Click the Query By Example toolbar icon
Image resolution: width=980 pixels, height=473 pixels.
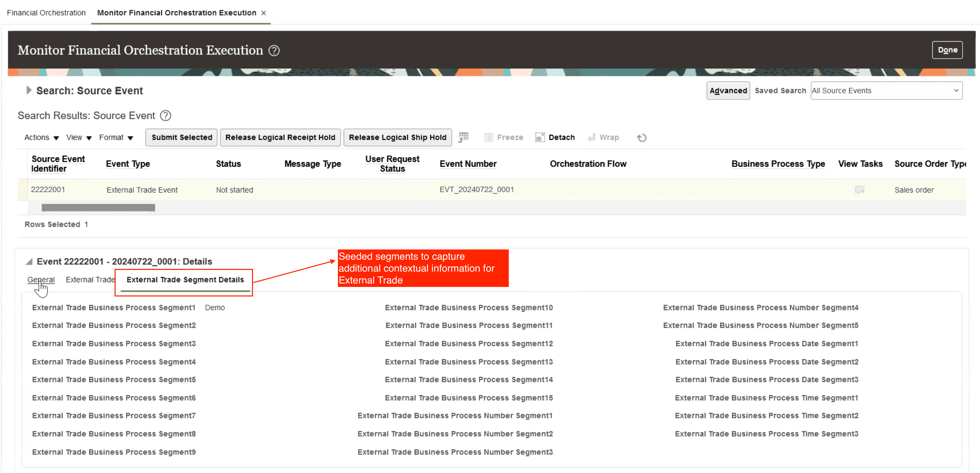463,137
